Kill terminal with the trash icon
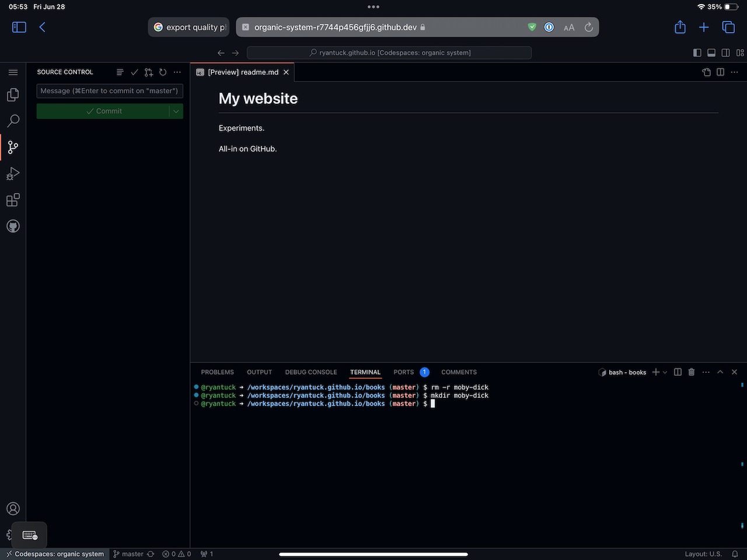Screen dimensions: 747x560 coord(692,372)
